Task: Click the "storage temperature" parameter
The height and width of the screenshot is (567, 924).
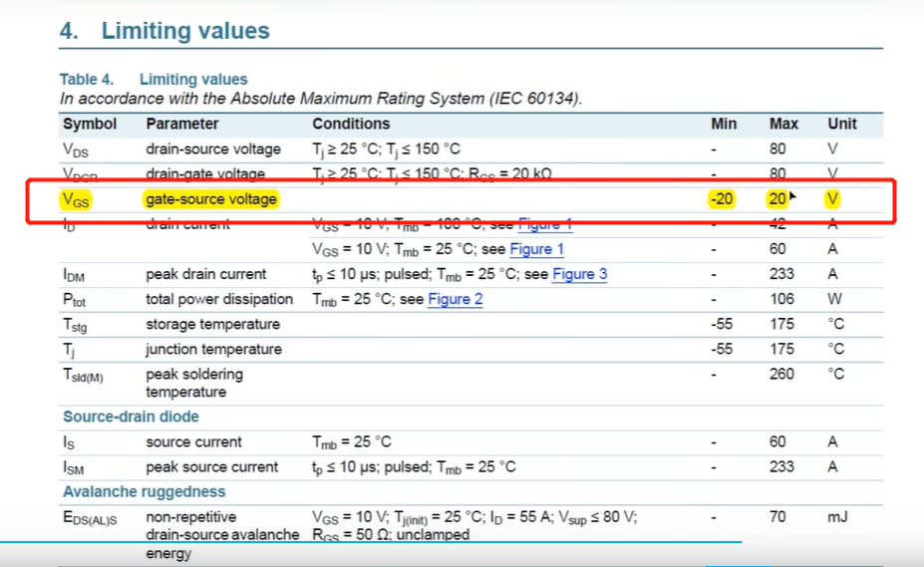Action: pyautogui.click(x=212, y=324)
